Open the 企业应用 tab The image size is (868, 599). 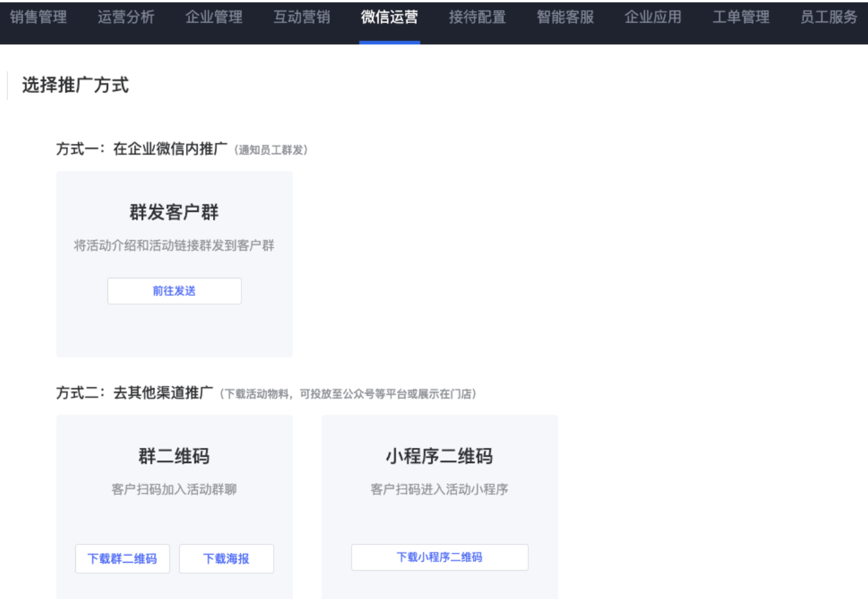653,18
